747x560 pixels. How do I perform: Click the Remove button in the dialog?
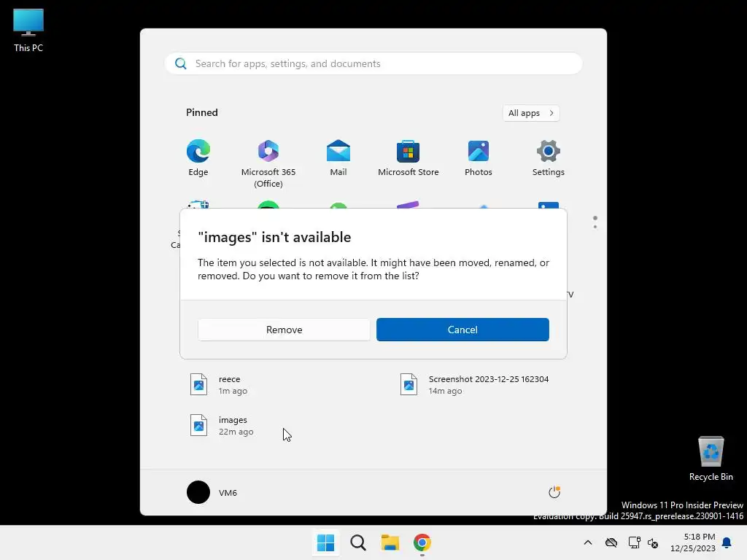tap(284, 330)
